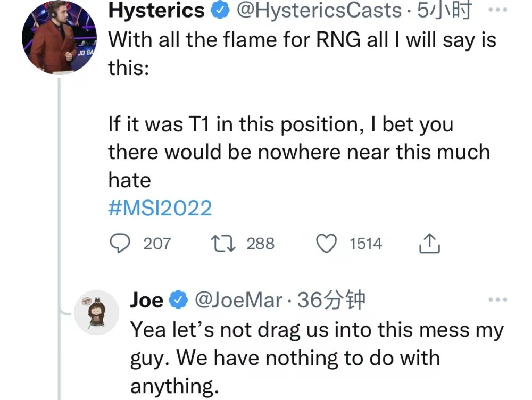Share the Hysterics tweet

click(429, 244)
